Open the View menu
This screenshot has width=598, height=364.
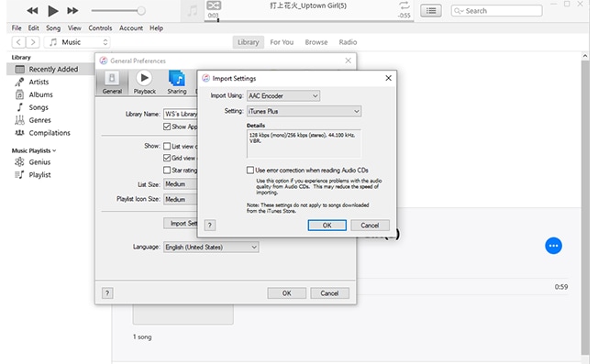point(74,28)
